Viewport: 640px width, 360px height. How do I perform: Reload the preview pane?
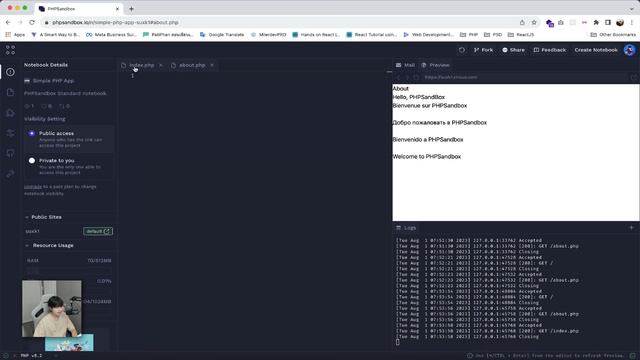416,77
